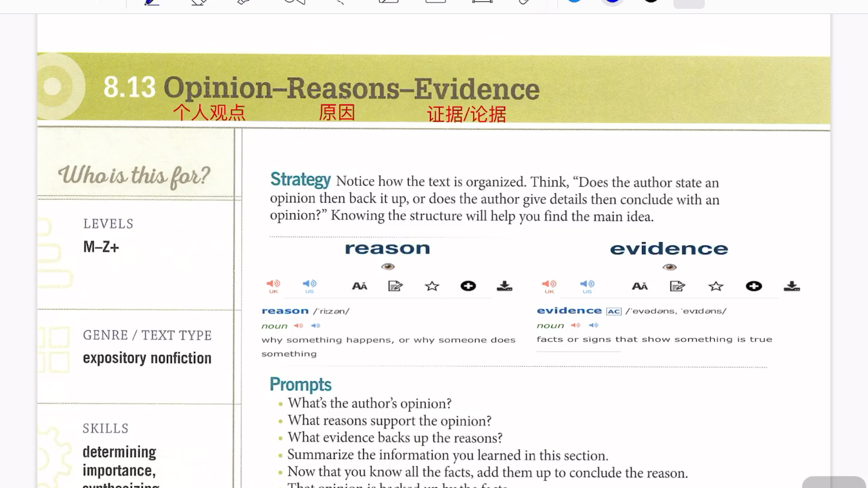This screenshot has height=488, width=868.
Task: Add reason using the black plus icon
Action: (x=468, y=286)
